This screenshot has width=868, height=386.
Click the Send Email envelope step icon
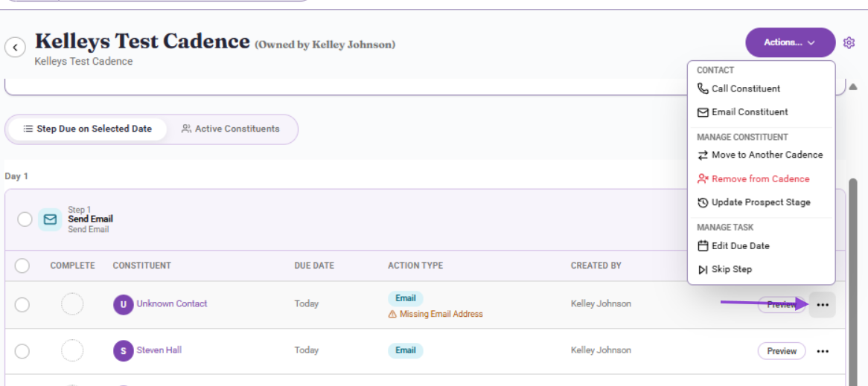coord(51,219)
